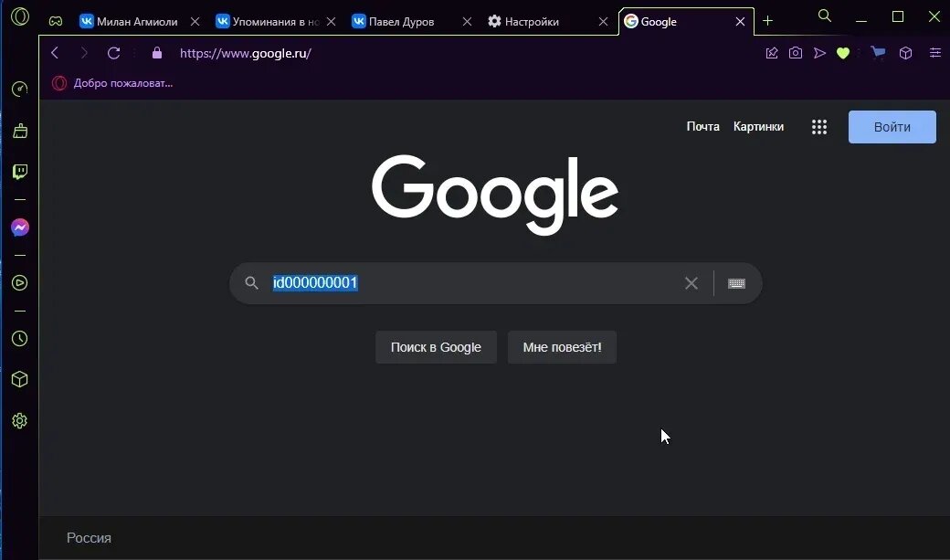The width and height of the screenshot is (950, 560).
Task: Open Extensions cube icon in sidebar
Action: [x=20, y=379]
